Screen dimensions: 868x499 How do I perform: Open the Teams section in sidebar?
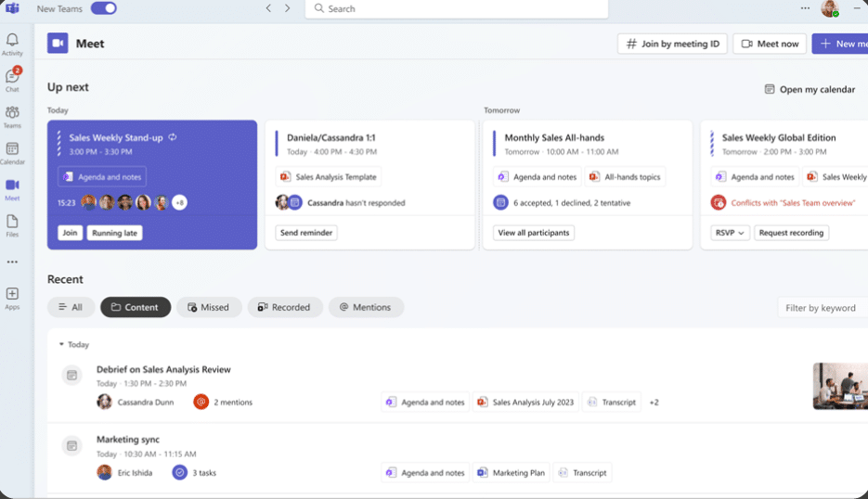click(x=12, y=117)
